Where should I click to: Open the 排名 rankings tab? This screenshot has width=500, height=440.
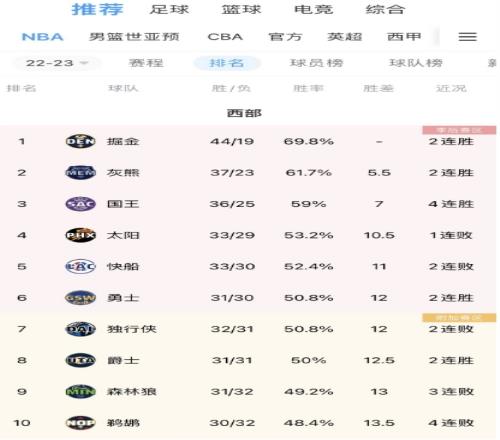tap(227, 63)
